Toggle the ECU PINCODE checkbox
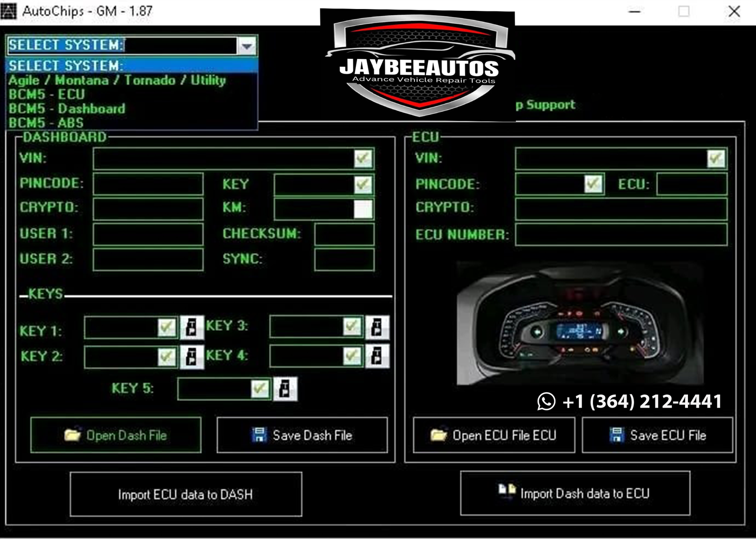This screenshot has height=540, width=756. click(593, 184)
